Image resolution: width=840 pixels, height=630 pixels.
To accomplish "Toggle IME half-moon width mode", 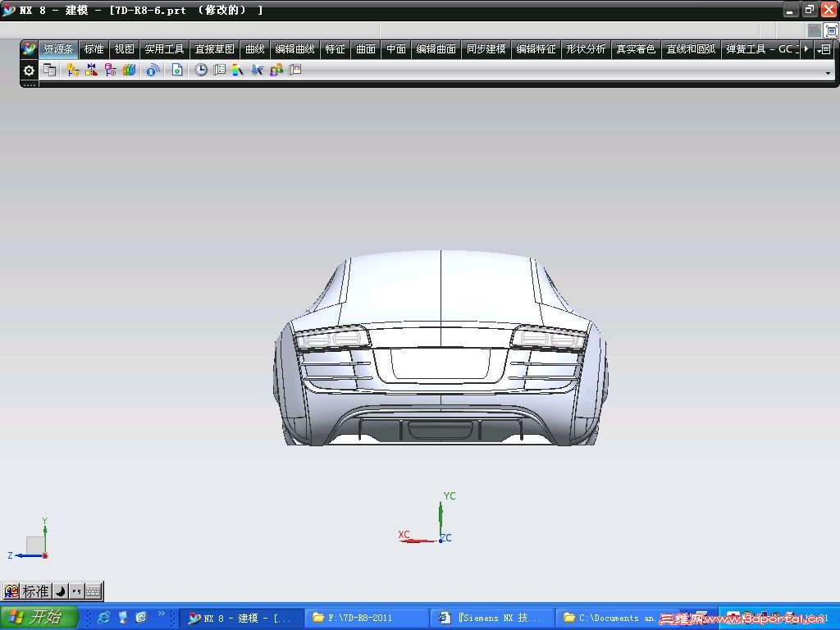I will point(61,591).
